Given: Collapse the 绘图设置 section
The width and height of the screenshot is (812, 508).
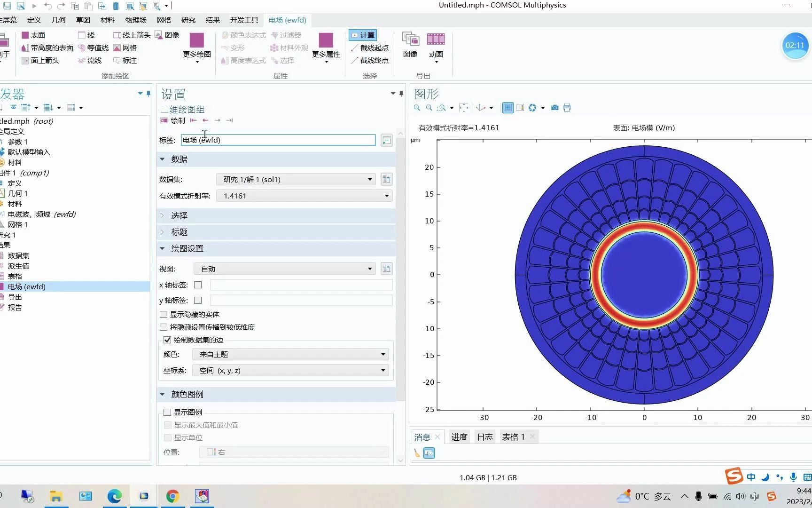Looking at the screenshot, I should tap(276, 249).
